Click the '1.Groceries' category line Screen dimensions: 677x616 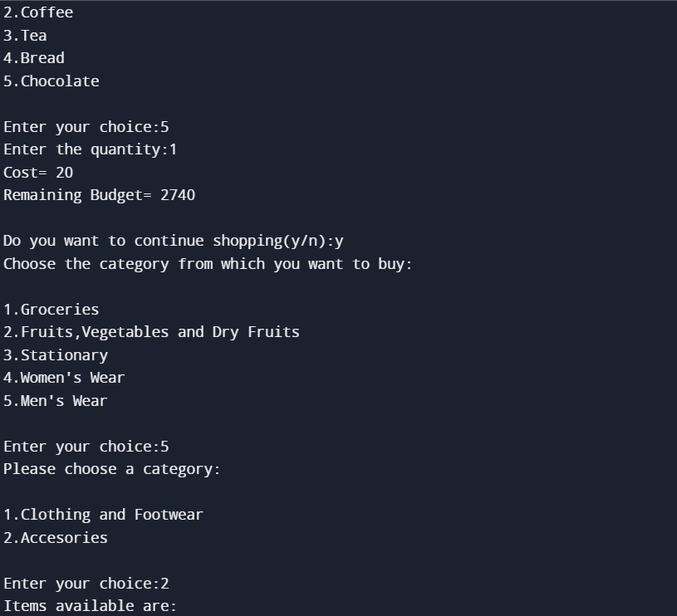pyautogui.click(x=52, y=310)
